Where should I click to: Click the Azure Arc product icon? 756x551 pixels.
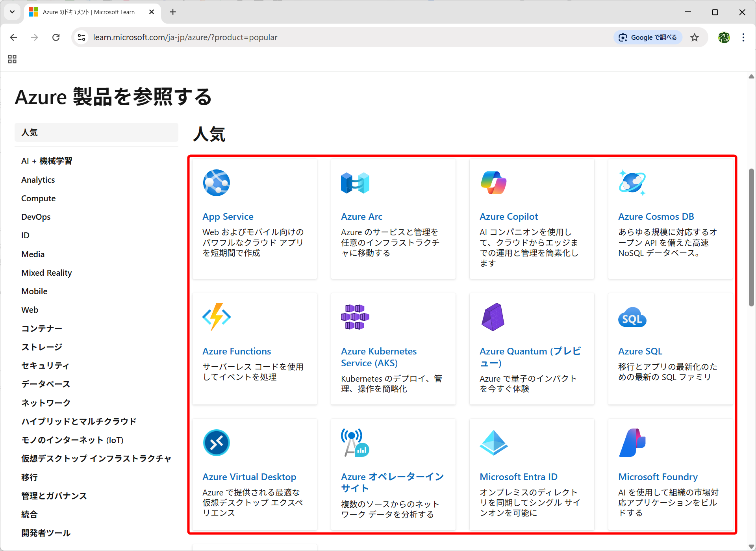(x=355, y=182)
